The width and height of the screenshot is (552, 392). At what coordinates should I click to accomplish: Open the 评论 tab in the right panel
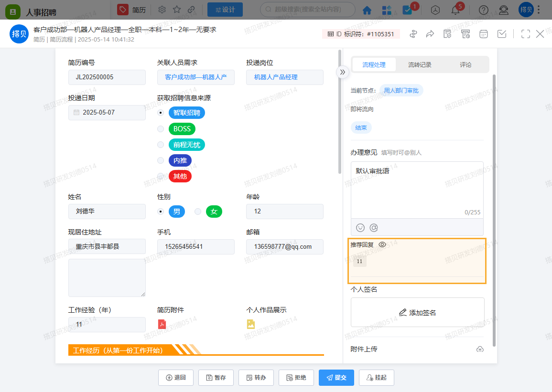click(x=465, y=64)
